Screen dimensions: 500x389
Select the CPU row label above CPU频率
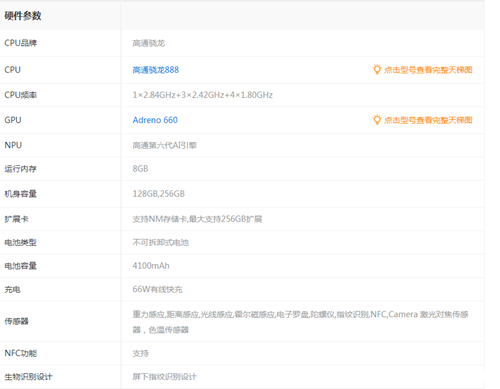point(13,70)
